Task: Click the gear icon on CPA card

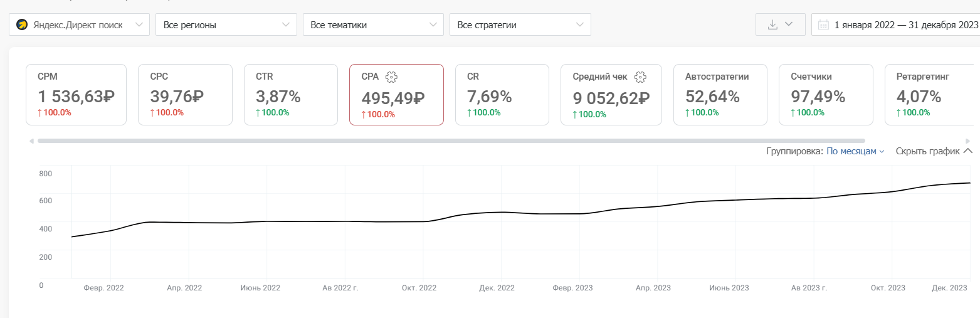Action: coord(392,77)
